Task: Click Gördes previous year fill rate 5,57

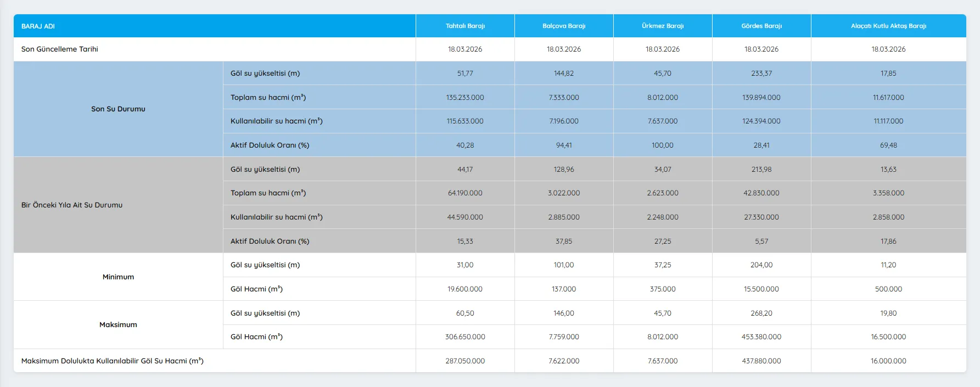Action: [761, 242]
